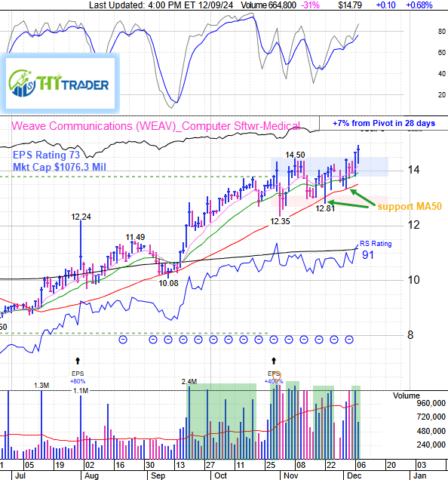Select the 11.49 peak price label
Screen dimensions: 448x480
pos(135,237)
